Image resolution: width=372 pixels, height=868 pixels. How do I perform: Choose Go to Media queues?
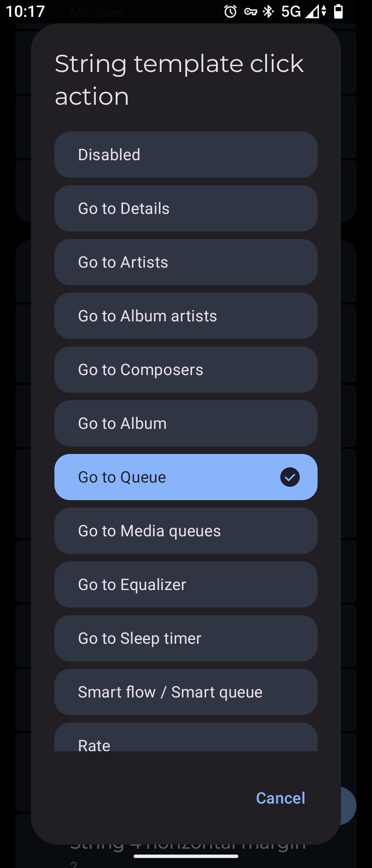pos(186,531)
